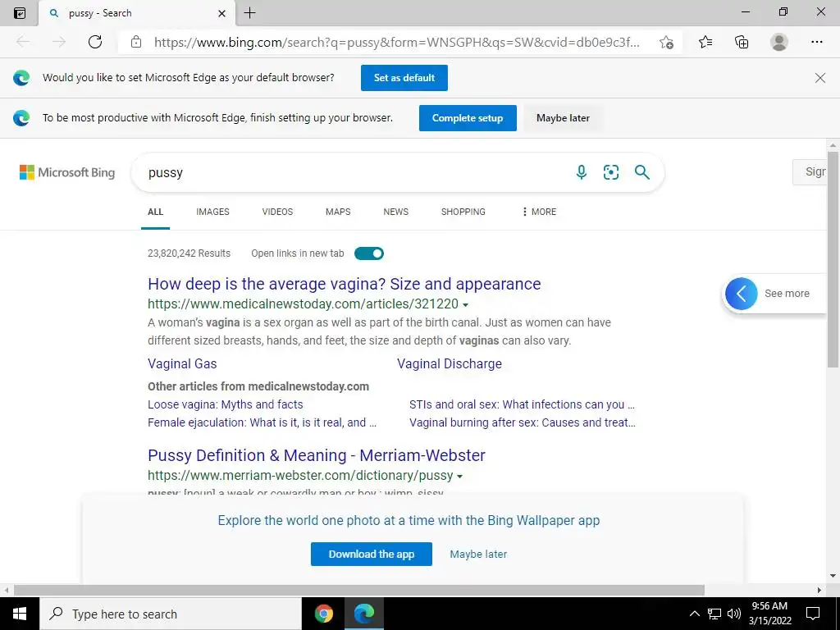Switch to the VIDEOS tab
The height and width of the screenshot is (630, 840).
point(277,212)
